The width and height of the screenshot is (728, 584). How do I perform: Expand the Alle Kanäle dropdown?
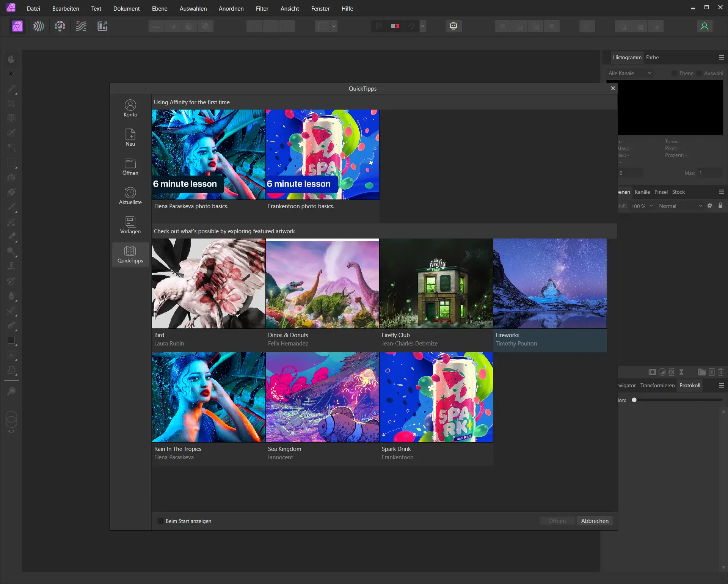630,73
